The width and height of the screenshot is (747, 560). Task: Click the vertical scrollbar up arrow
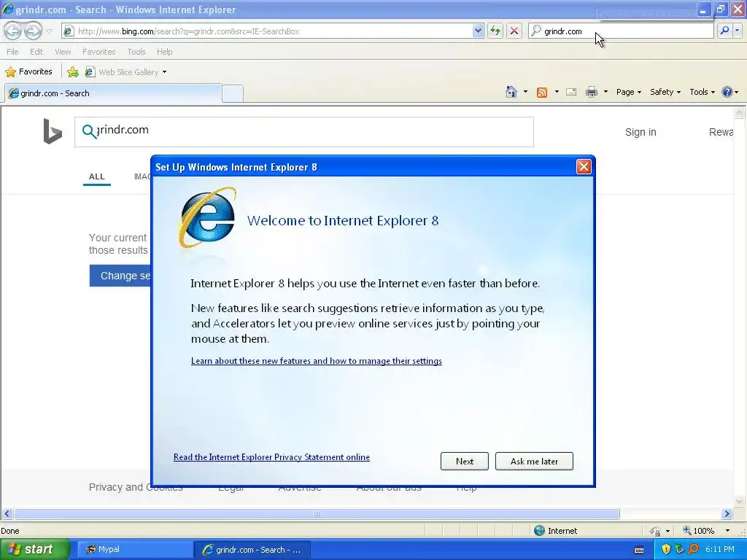click(x=740, y=112)
